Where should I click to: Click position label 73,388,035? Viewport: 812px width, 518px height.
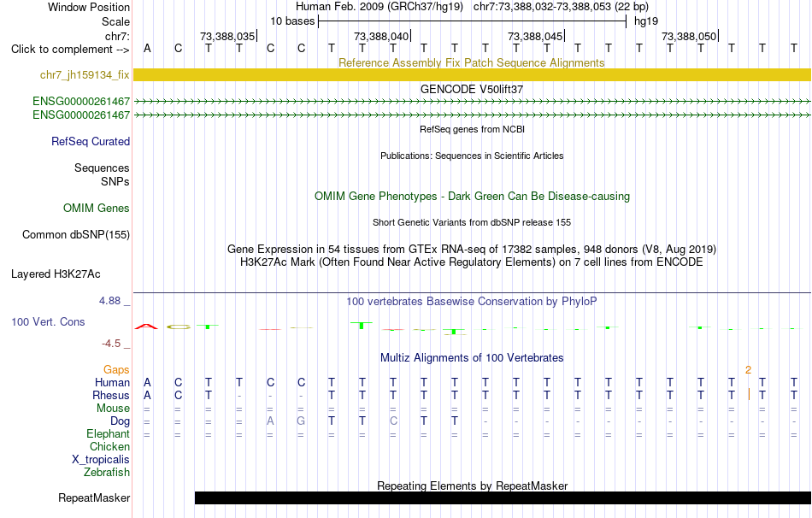tap(227, 36)
